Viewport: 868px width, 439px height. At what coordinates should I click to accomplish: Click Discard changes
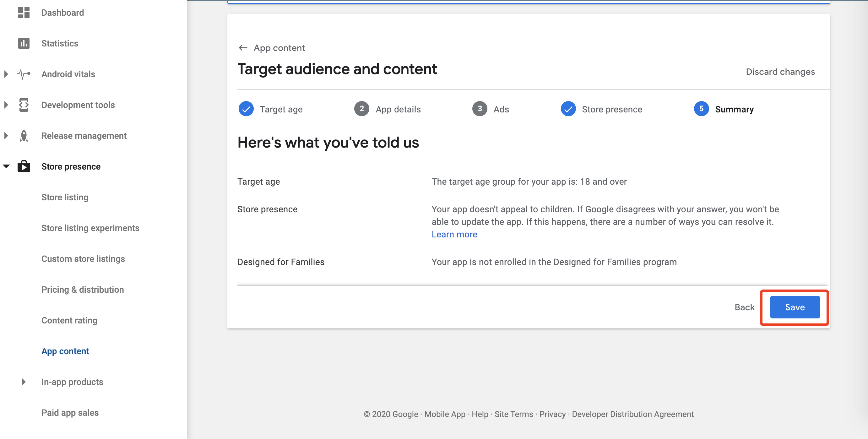[780, 72]
